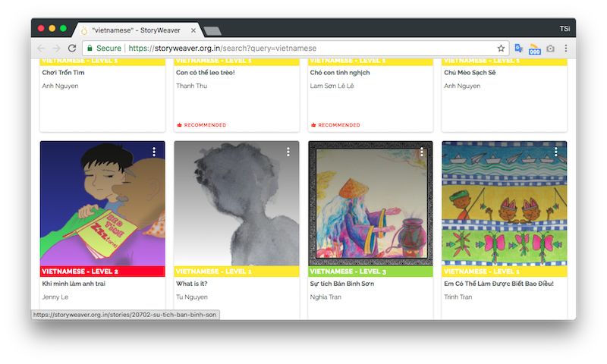Screen dimensions: 607x364
Task: Click Level 1 banner on What is it? card
Action: click(x=237, y=271)
